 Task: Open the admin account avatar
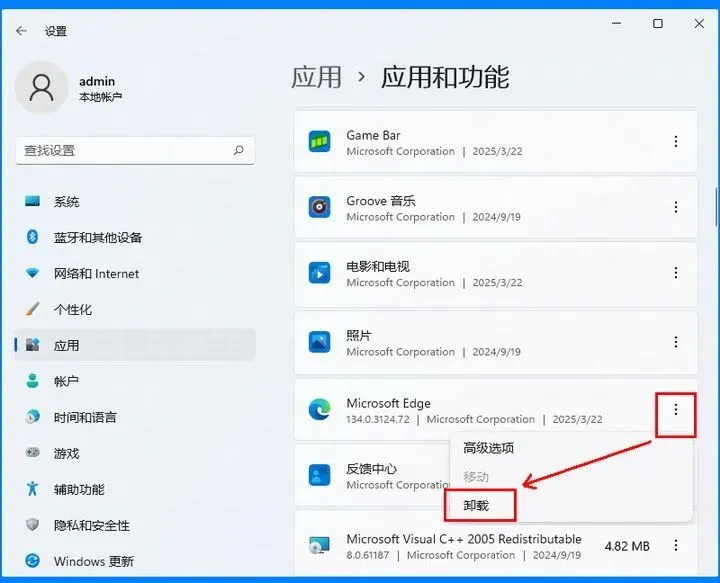click(41, 87)
